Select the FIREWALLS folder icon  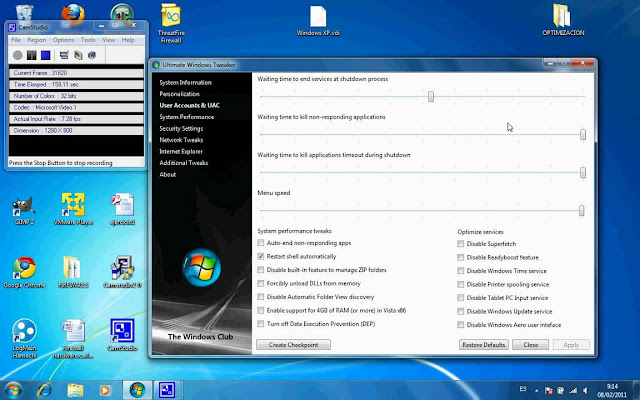(73, 273)
